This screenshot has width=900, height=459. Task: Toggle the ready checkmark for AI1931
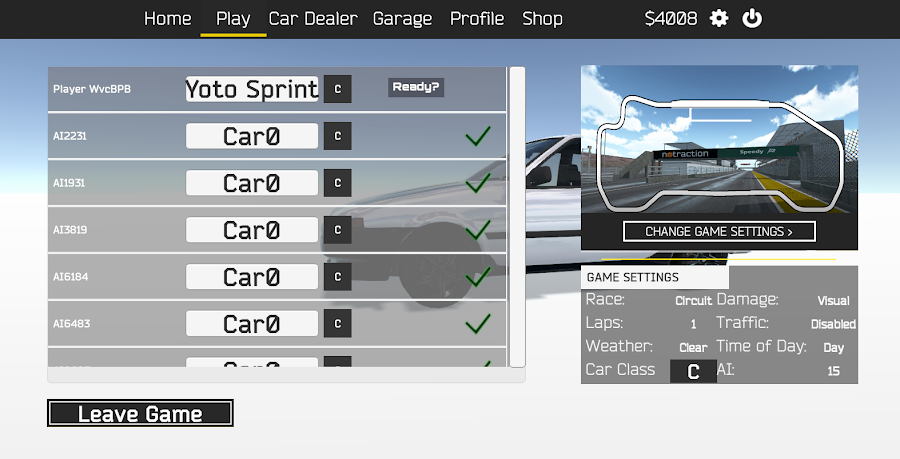click(x=478, y=183)
